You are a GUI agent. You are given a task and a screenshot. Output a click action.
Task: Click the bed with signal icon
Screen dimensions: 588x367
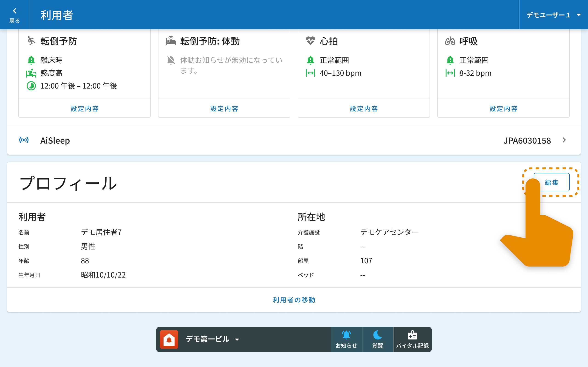click(171, 41)
